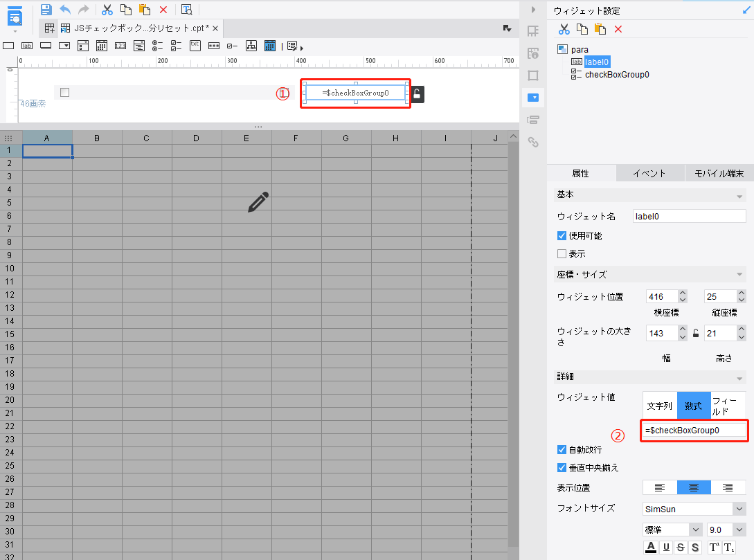Disable the 自動改行 checkbox
This screenshot has width=754, height=560.
pyautogui.click(x=561, y=449)
